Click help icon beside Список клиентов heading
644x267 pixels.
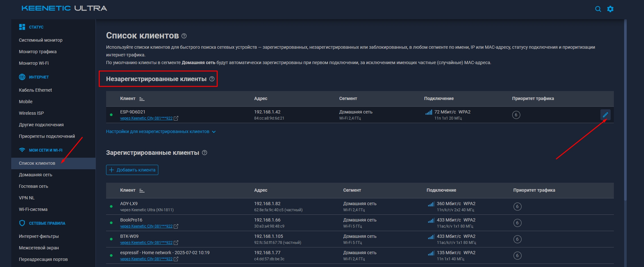[184, 36]
